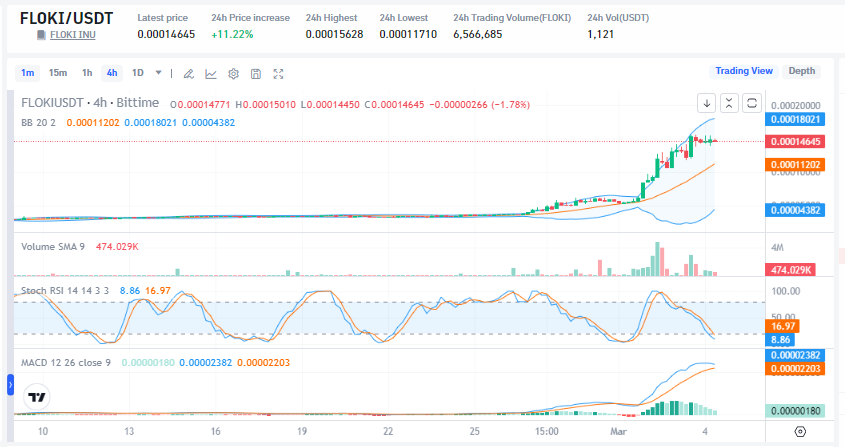
Task: Click the volume tag 474.029K on axis
Action: [x=791, y=270]
